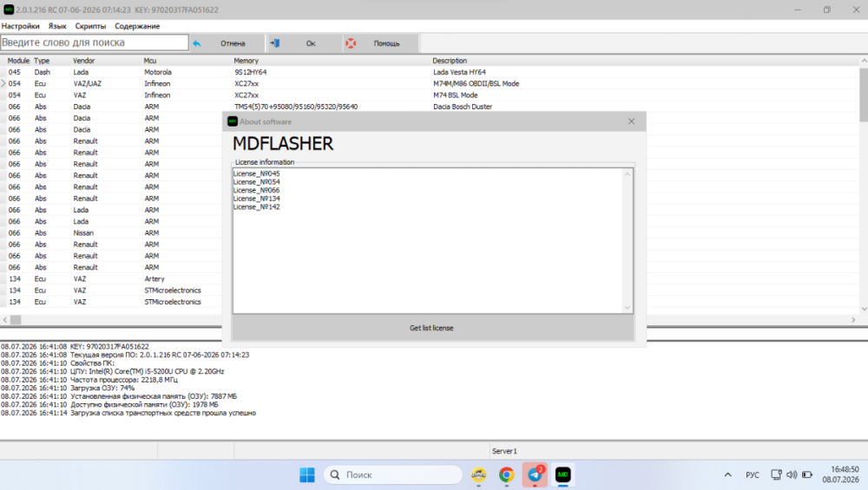The image size is (868, 490).
Task: Click the MD logo in About software title bar
Action: [x=233, y=121]
